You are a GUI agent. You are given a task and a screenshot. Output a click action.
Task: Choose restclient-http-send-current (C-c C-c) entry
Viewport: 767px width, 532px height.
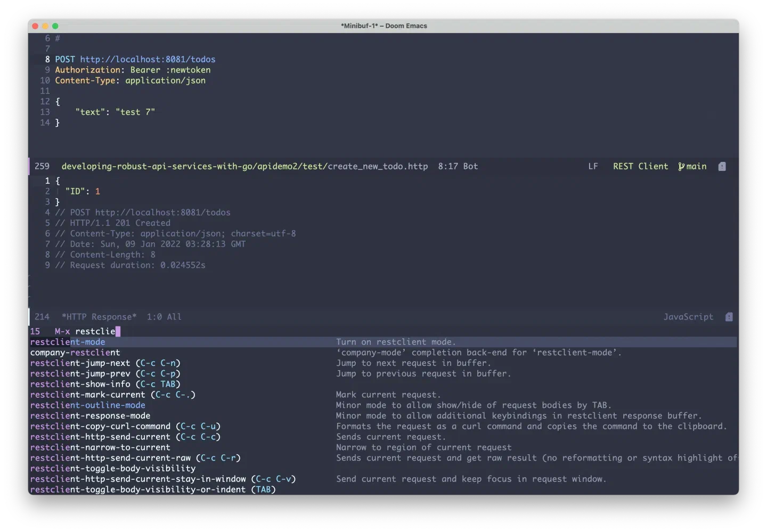tap(125, 437)
